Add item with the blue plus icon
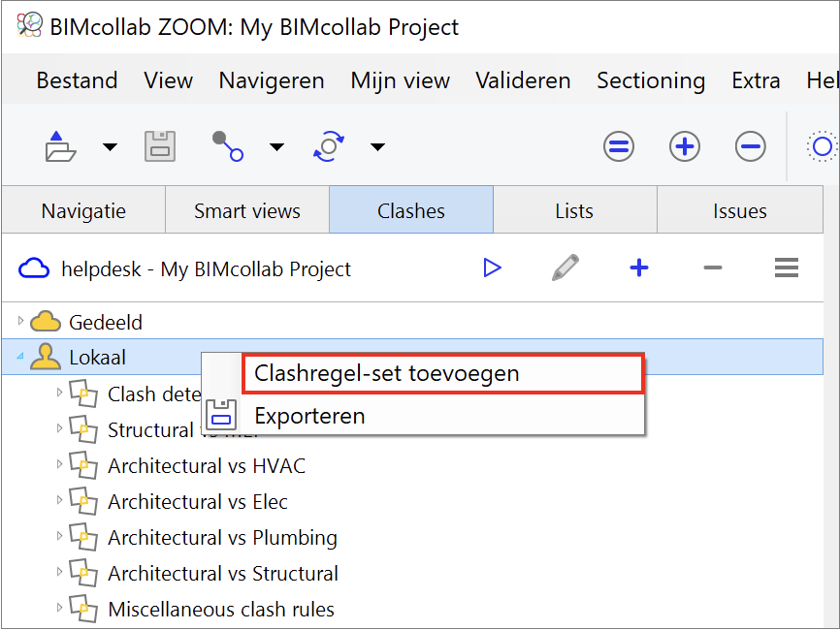840x630 pixels. pyautogui.click(x=639, y=268)
